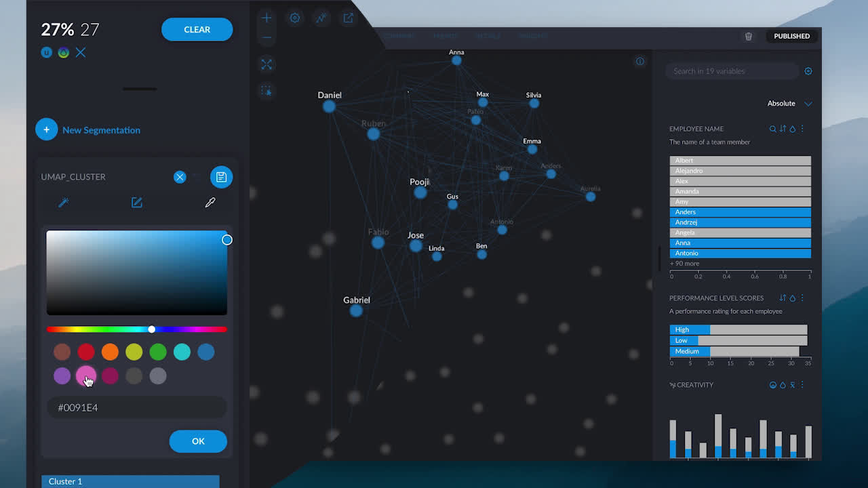
Task: Select the magic wand tool
Action: click(64, 203)
